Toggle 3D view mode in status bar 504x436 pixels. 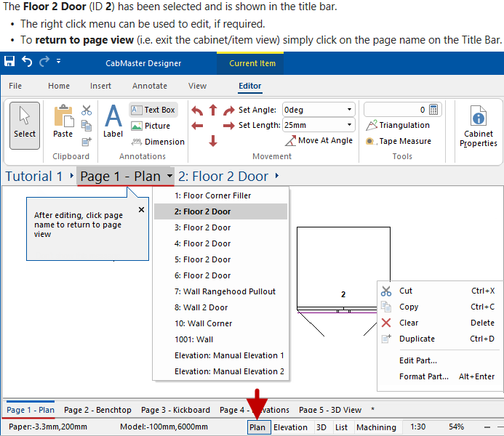coord(321,427)
